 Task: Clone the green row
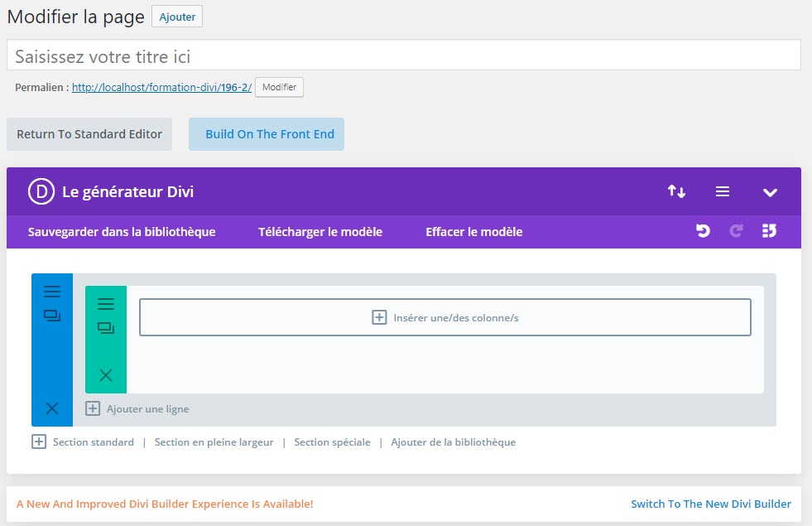click(x=106, y=328)
